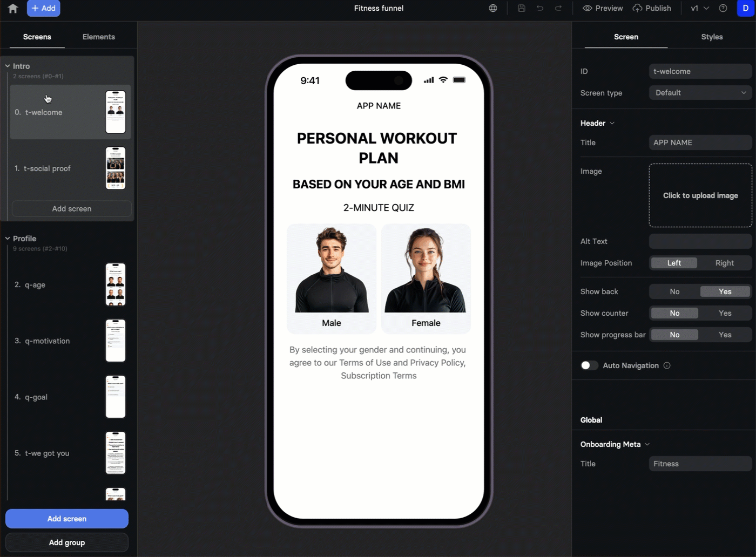
Task: Set Show counter to Yes
Action: click(x=725, y=313)
